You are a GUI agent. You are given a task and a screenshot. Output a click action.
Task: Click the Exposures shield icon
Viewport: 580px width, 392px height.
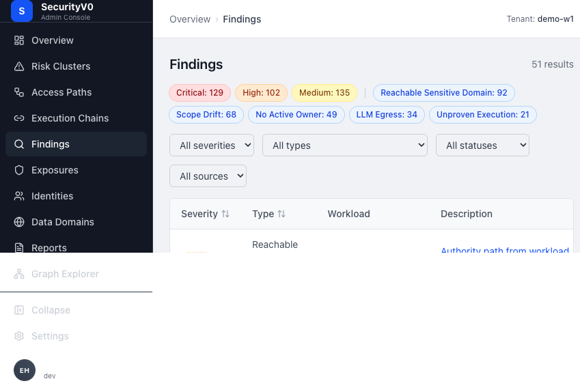(19, 170)
